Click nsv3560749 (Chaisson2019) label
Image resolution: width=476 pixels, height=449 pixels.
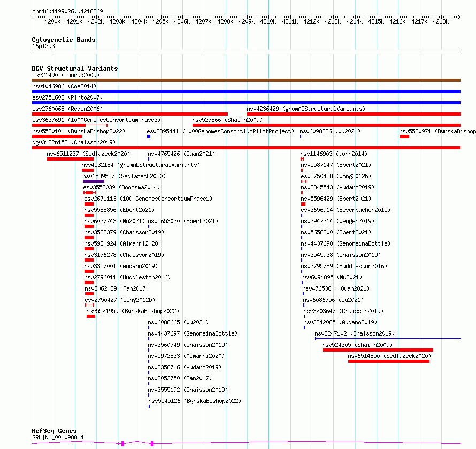pos(188,345)
